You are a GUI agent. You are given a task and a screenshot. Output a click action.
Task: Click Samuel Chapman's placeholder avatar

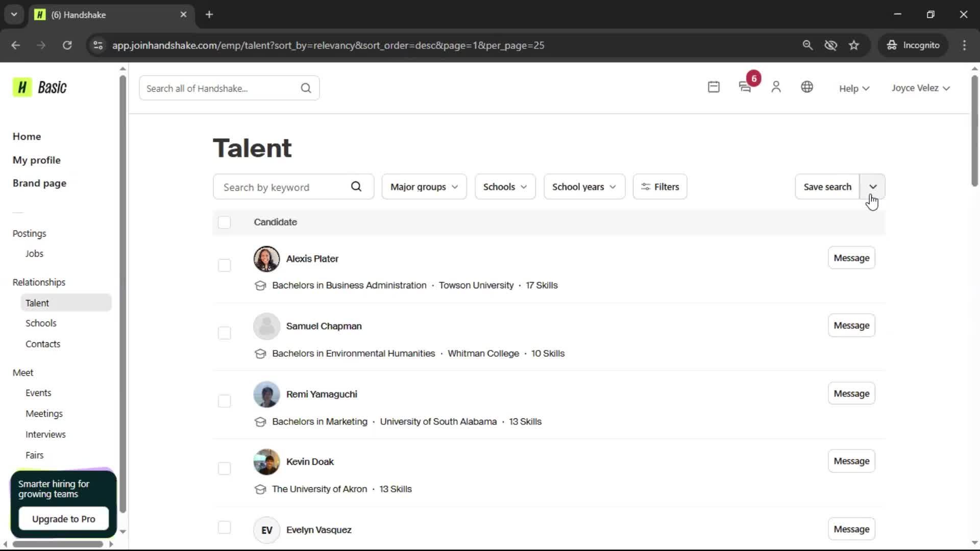pos(266,327)
